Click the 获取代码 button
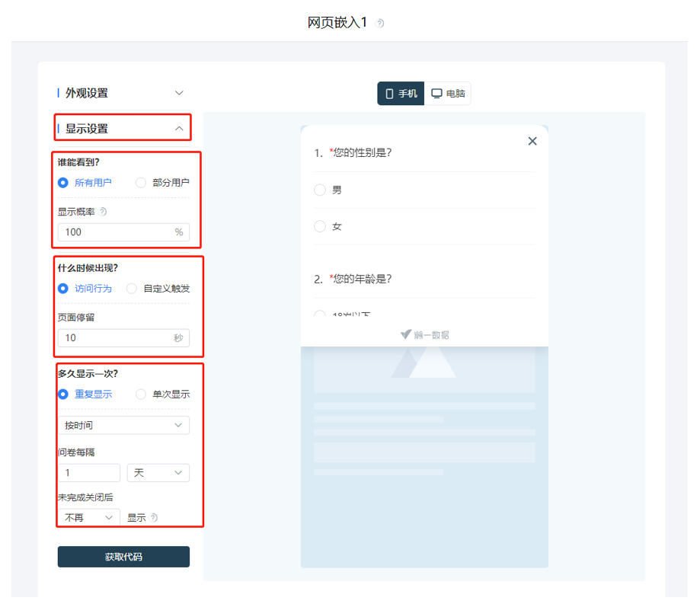 point(123,557)
